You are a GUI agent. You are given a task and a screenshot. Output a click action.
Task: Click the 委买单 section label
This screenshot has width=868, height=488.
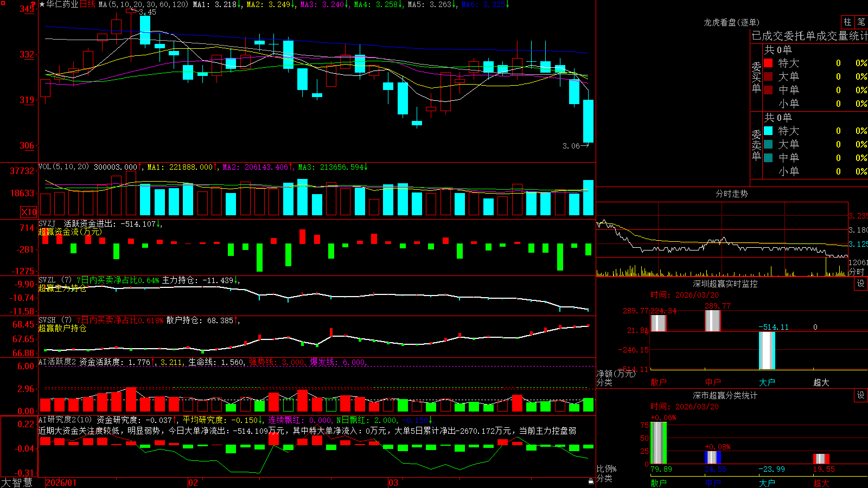point(756,77)
